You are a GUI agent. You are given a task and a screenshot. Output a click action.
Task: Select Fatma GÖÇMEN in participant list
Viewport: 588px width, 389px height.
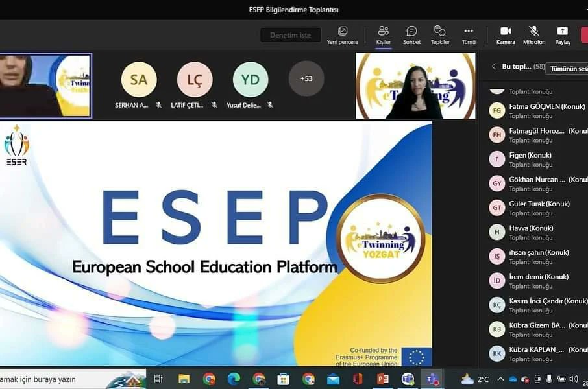[538, 111]
